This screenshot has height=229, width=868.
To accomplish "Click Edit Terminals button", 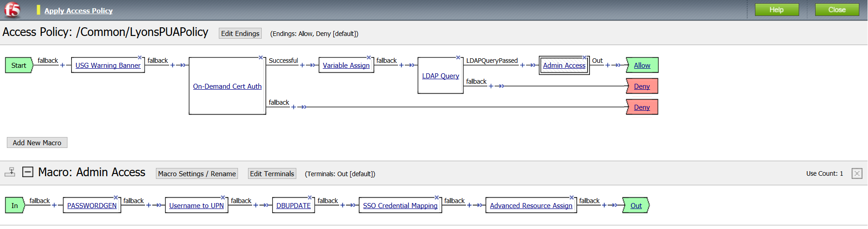I will 272,173.
